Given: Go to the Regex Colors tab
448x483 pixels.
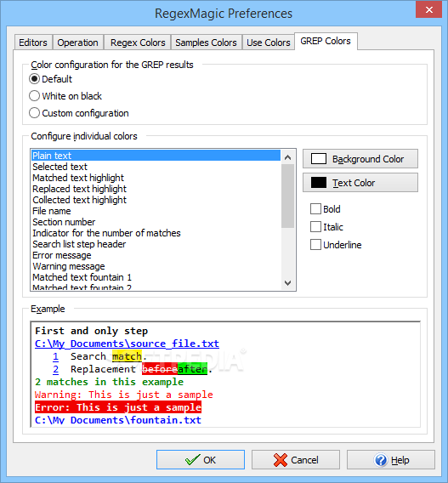Looking at the screenshot, I should [x=138, y=43].
